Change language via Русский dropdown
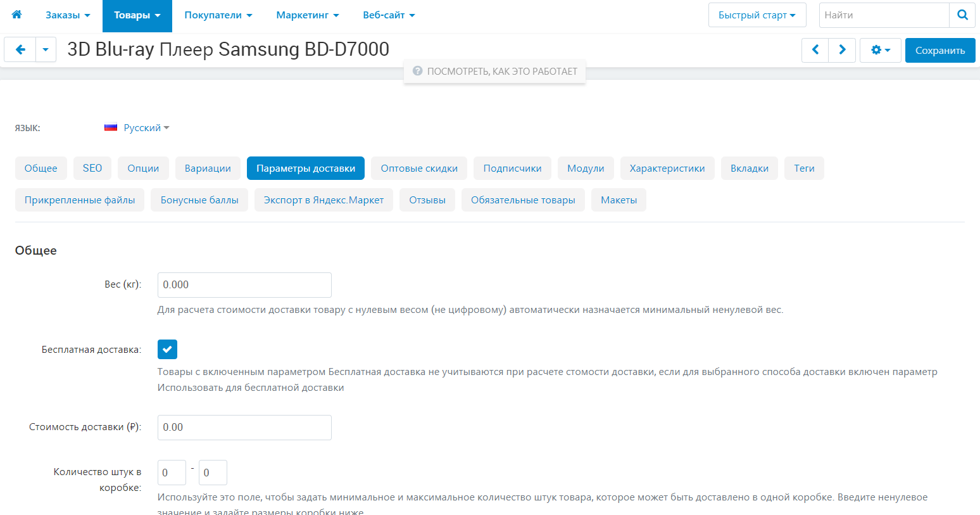Viewport: 980px width, 515px height. pyautogui.click(x=146, y=127)
